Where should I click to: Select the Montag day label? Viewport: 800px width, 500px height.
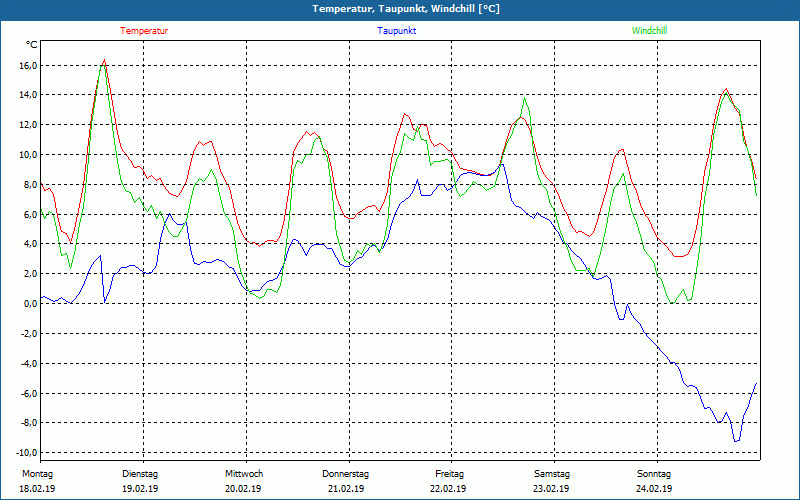36,474
